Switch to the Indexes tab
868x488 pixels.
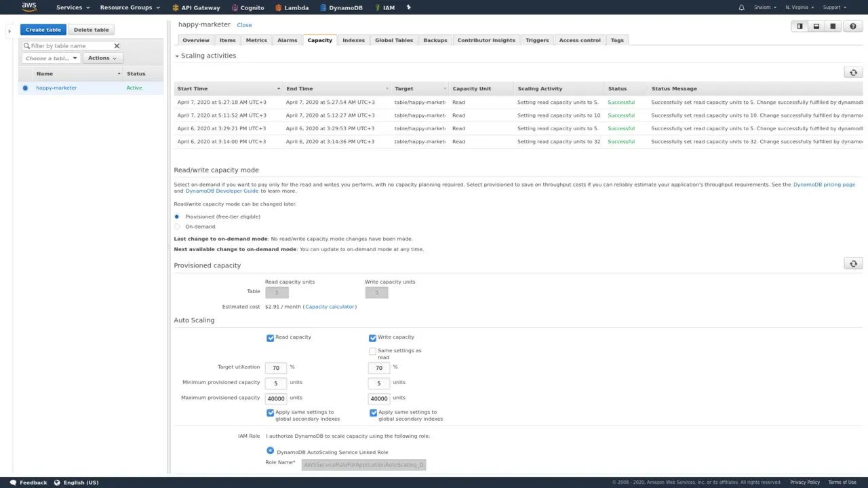coord(353,40)
